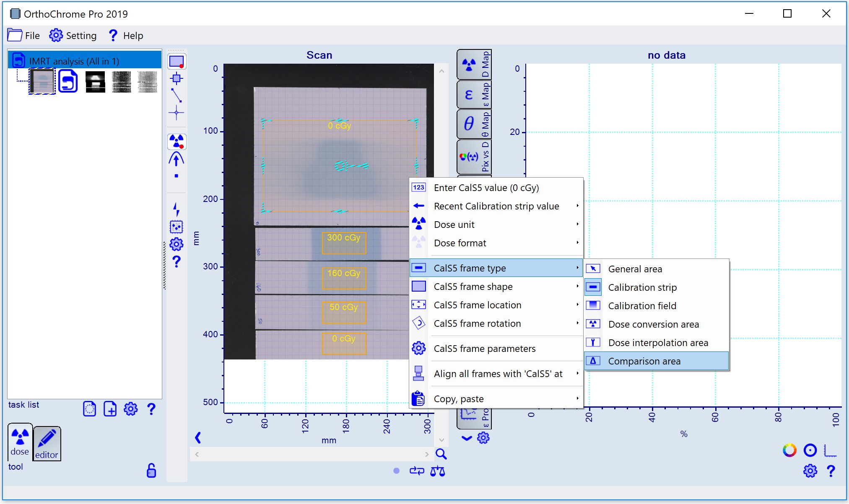Open the θ Map side tab

click(x=474, y=124)
